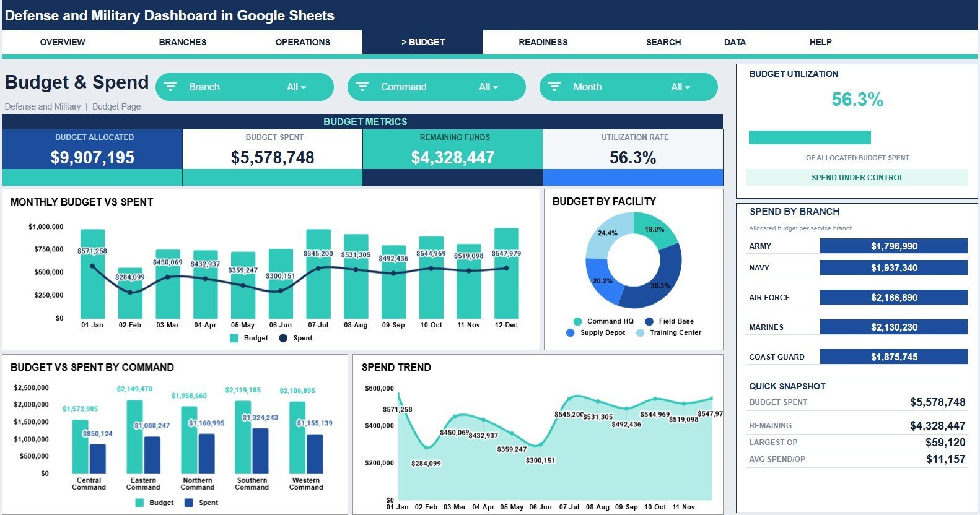This screenshot has width=980, height=515.
Task: Click the Budget & Spend page title
Action: 77,82
